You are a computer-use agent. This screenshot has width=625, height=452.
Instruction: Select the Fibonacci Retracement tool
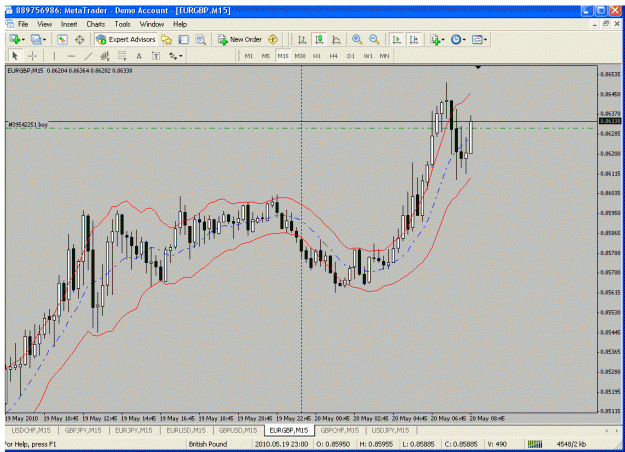[122, 56]
